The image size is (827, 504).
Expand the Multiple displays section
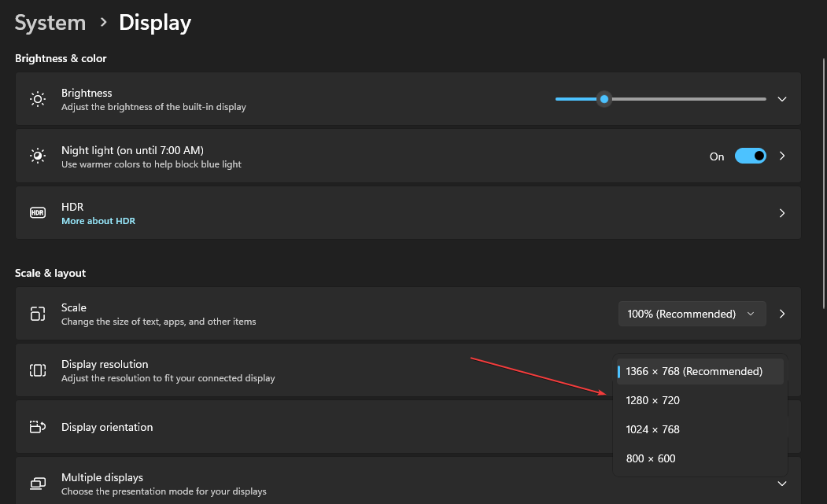pyautogui.click(x=781, y=483)
